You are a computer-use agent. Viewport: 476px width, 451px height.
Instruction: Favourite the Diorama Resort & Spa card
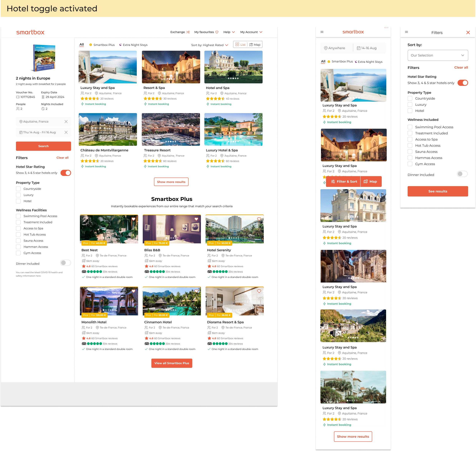tap(259, 291)
